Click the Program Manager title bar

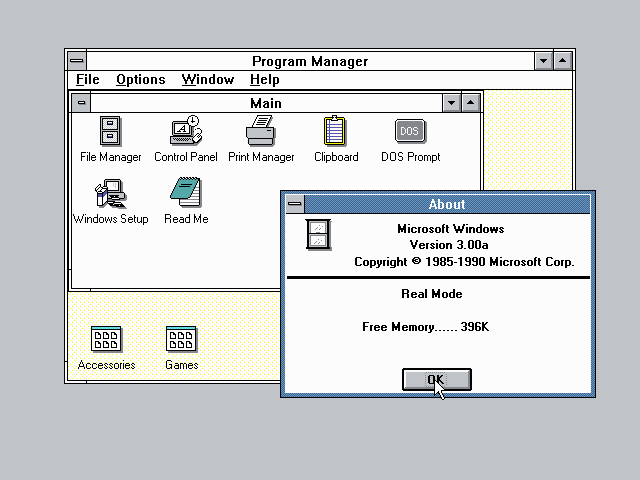click(x=310, y=61)
